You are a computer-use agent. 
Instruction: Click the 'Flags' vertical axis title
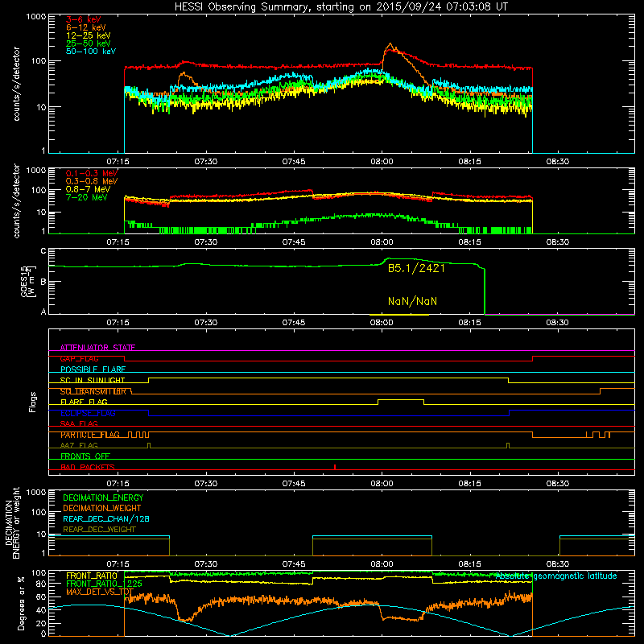coord(33,402)
